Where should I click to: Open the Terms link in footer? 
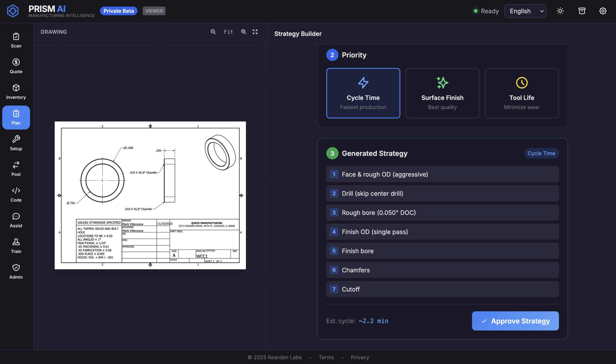click(x=326, y=357)
